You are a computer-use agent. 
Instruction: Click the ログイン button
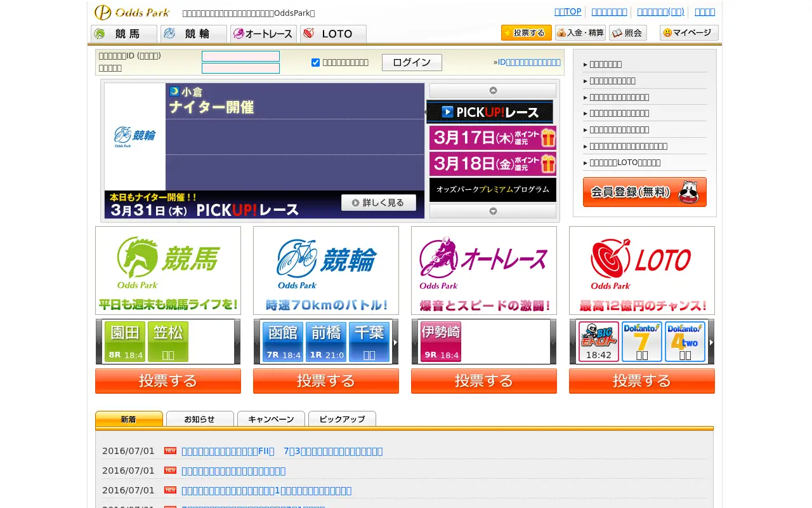click(x=412, y=62)
